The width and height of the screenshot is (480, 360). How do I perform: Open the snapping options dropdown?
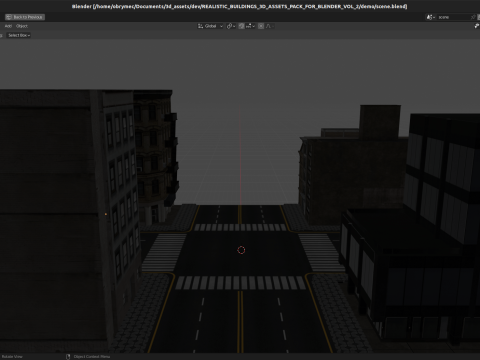click(x=250, y=26)
